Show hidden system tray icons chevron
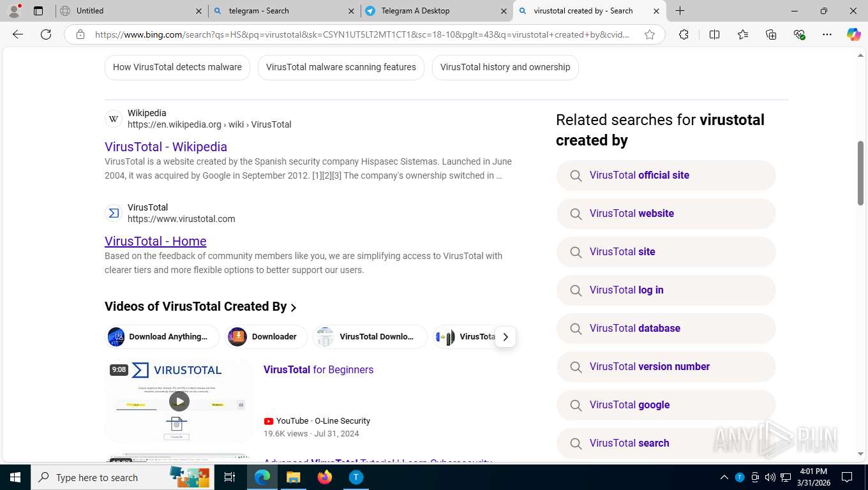This screenshot has width=868, height=490. click(724, 477)
